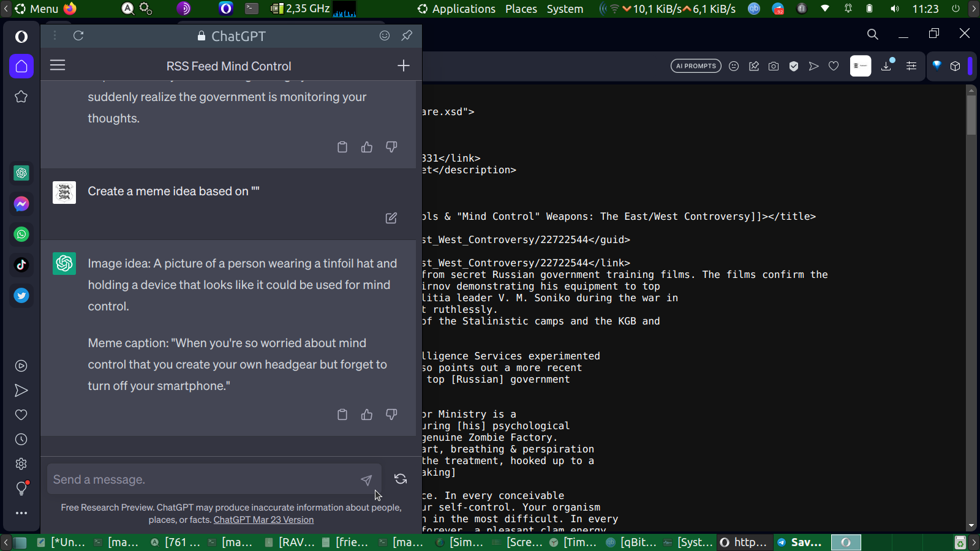Open the ChatGPT Mar 23 Version link

point(263,520)
